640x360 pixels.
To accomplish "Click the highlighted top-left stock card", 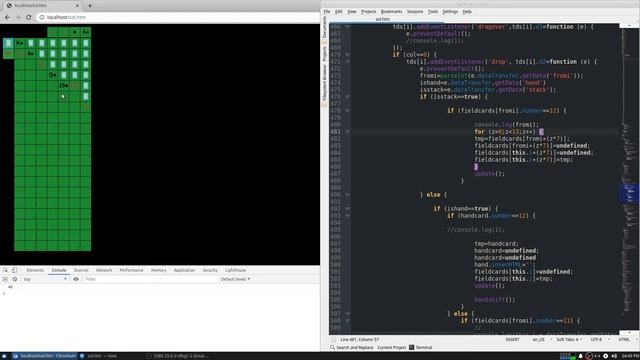I will (x=8, y=43).
